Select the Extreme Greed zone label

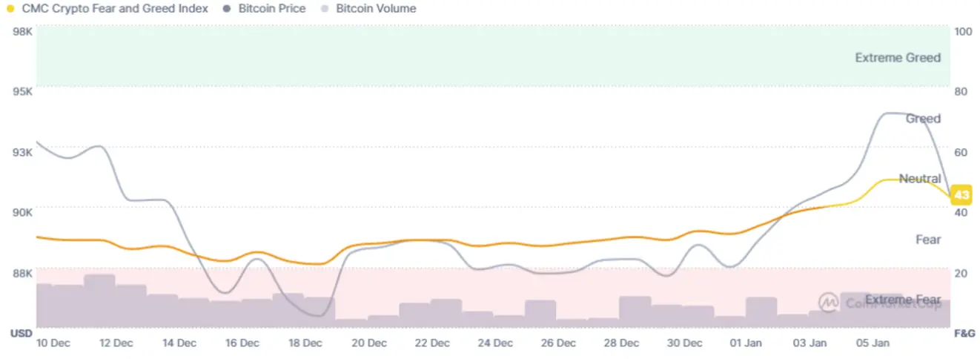(897, 58)
